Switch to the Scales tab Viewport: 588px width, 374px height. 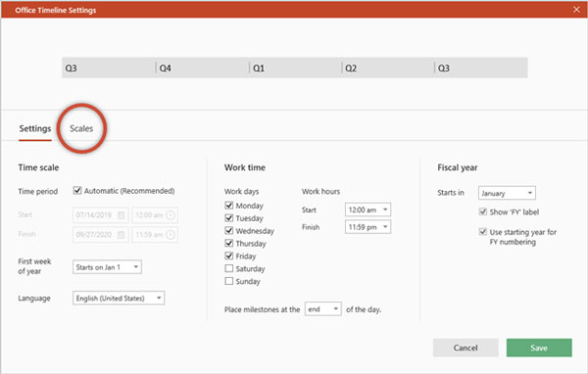(x=81, y=128)
